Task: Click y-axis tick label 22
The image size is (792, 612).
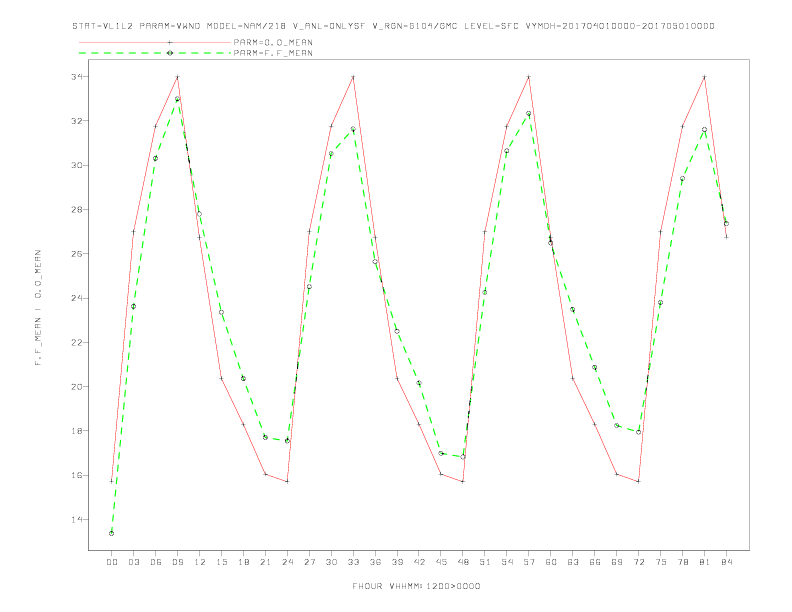Action: (78, 342)
